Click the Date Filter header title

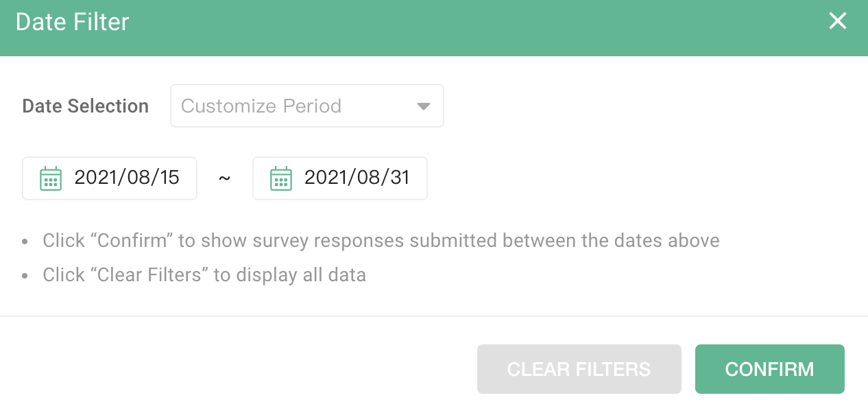click(71, 21)
